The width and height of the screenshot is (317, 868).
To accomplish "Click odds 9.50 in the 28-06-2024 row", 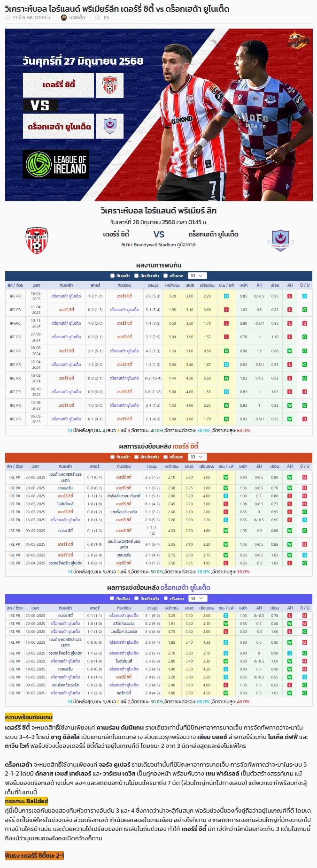I will coord(207,351).
